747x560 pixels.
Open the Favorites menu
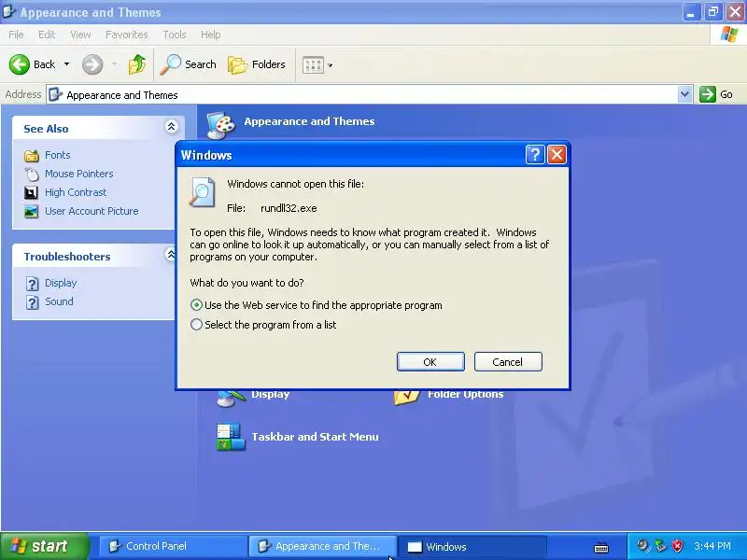click(x=127, y=35)
